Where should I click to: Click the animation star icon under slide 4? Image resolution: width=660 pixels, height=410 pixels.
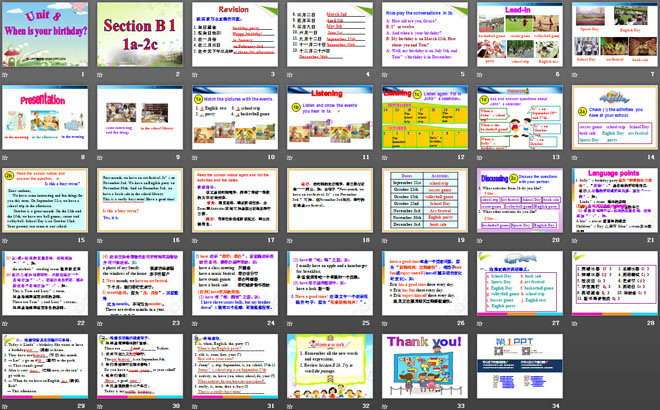[x=290, y=75]
